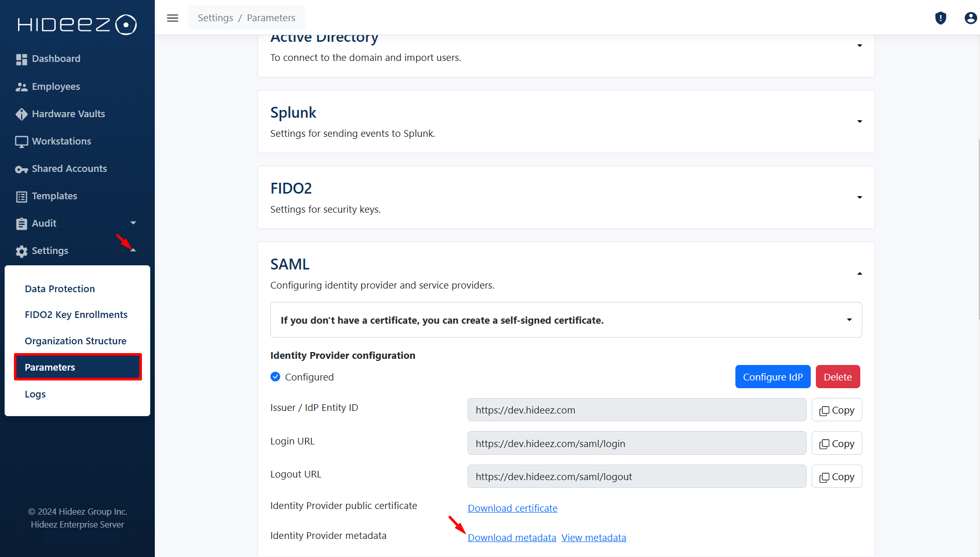Open the user account profile icon
This screenshot has width=980, height=557.
point(970,18)
